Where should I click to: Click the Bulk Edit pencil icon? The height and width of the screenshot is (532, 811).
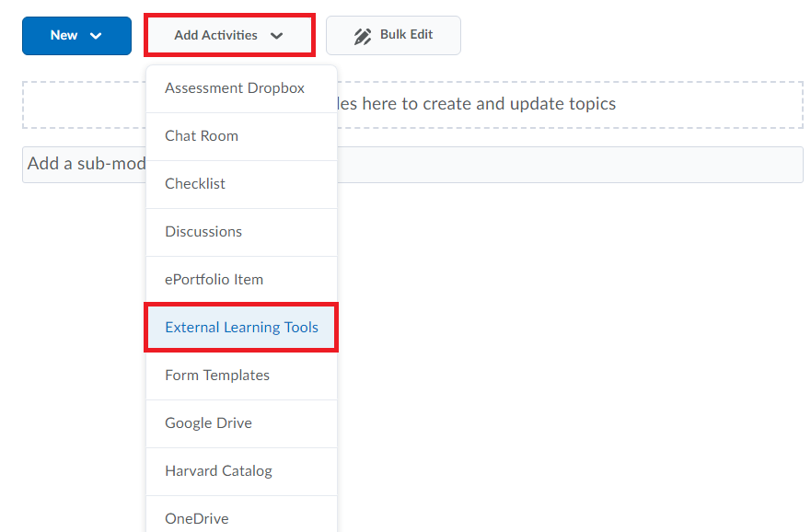pos(362,36)
